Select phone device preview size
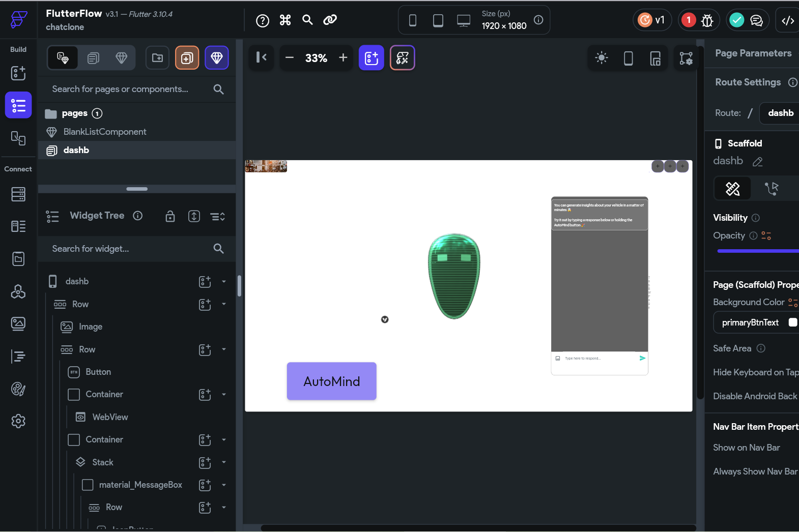The width and height of the screenshot is (799, 532). [413, 20]
